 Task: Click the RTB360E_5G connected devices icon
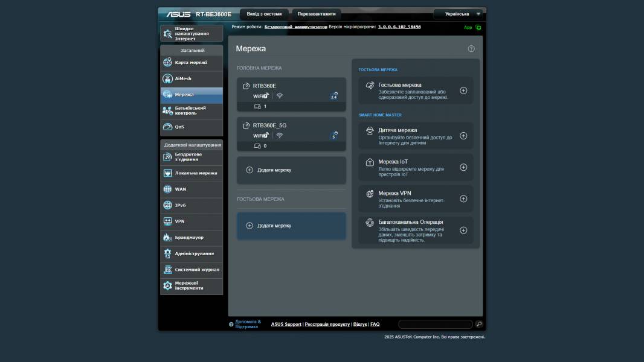click(257, 146)
